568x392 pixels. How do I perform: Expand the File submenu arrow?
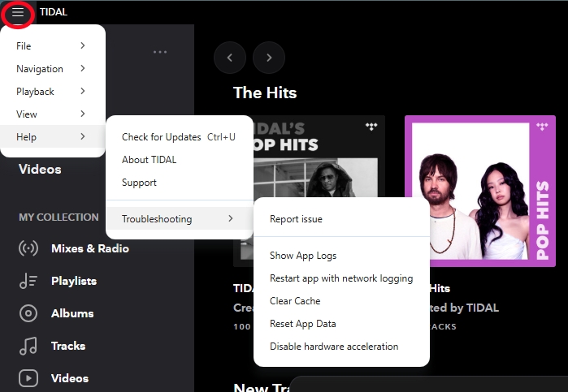pos(83,45)
